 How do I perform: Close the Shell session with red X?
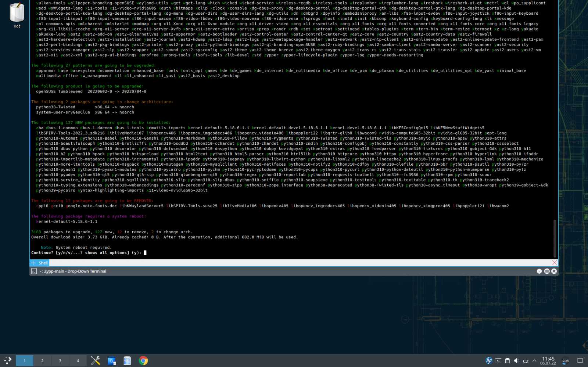[555, 263]
